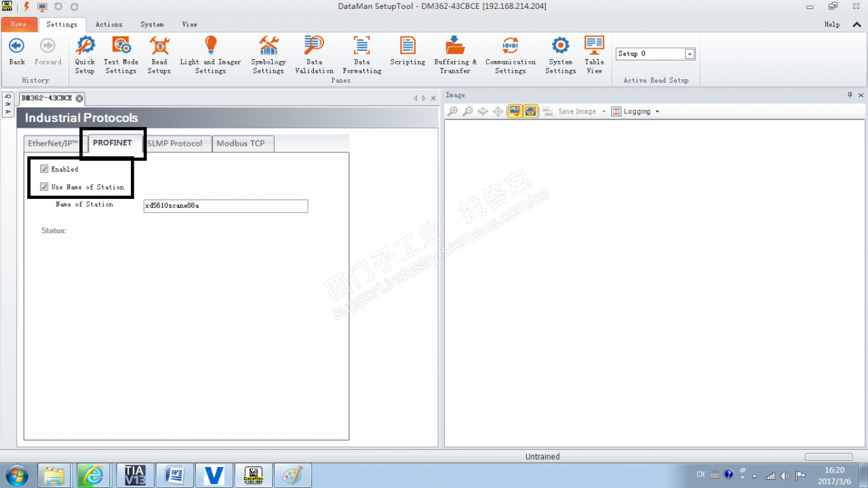Open Quick Setup pane
The image size is (868, 488).
pyautogui.click(x=85, y=55)
